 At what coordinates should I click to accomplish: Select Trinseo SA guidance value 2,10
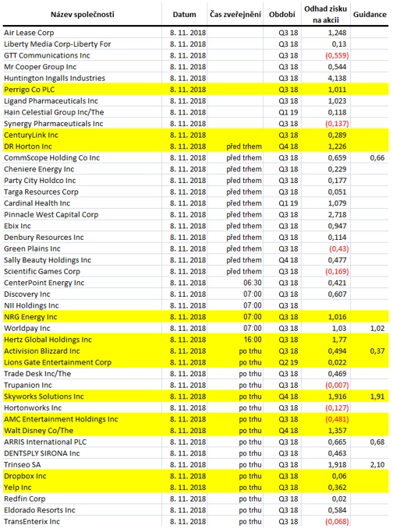[x=377, y=465]
